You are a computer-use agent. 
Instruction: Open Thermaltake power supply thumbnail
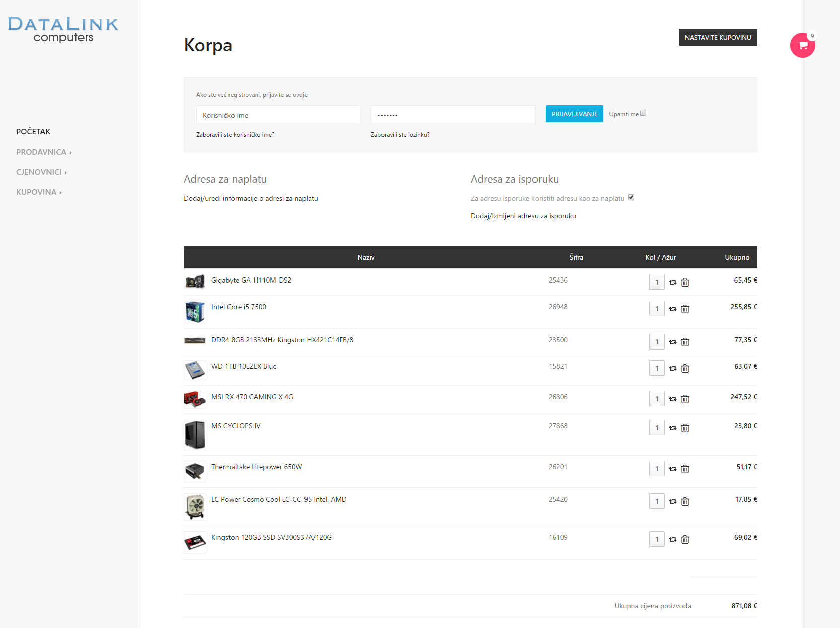[x=195, y=471]
